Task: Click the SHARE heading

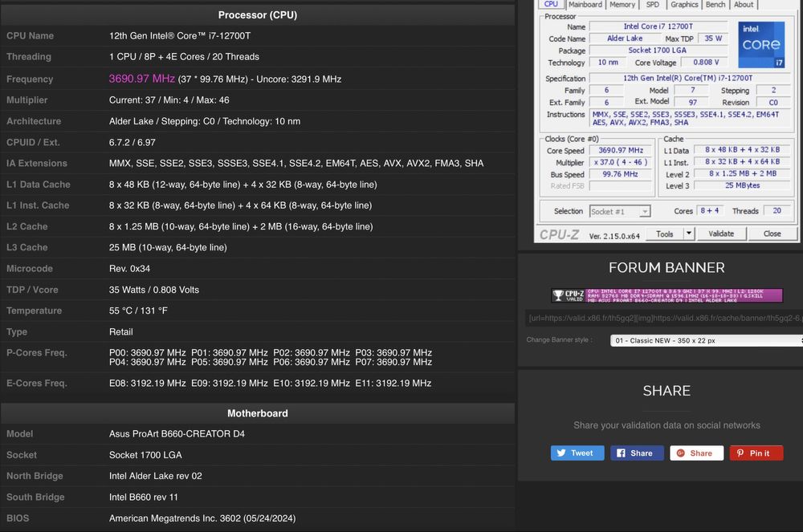Action: (666, 391)
